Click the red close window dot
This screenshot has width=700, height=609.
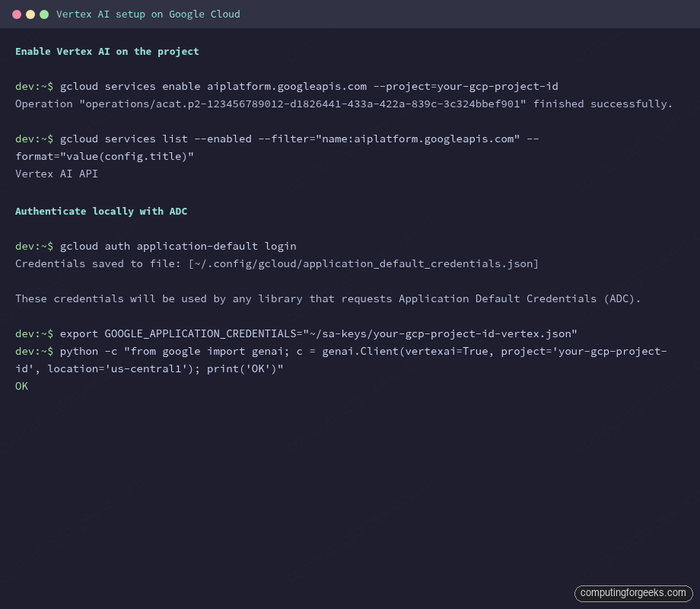click(x=17, y=14)
